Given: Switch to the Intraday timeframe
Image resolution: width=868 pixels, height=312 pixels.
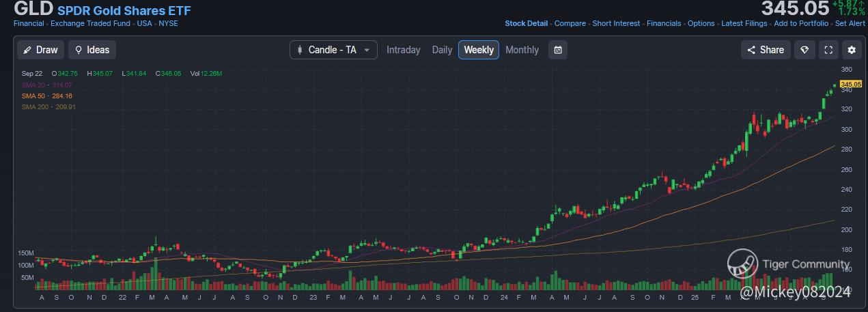Looking at the screenshot, I should click(404, 50).
